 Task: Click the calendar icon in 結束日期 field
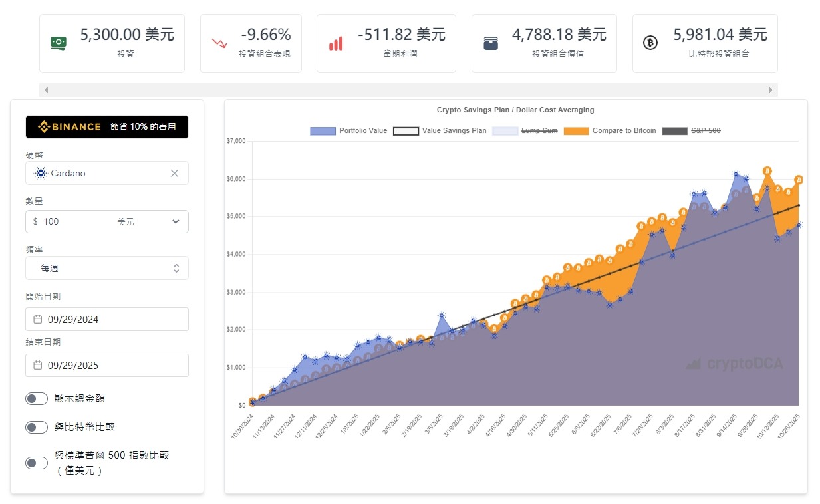click(x=38, y=366)
